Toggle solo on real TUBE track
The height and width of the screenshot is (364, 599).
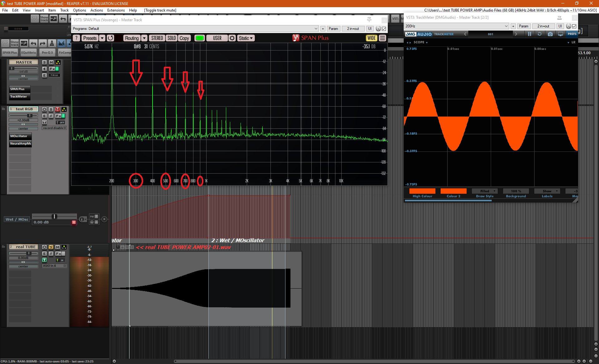[51, 247]
